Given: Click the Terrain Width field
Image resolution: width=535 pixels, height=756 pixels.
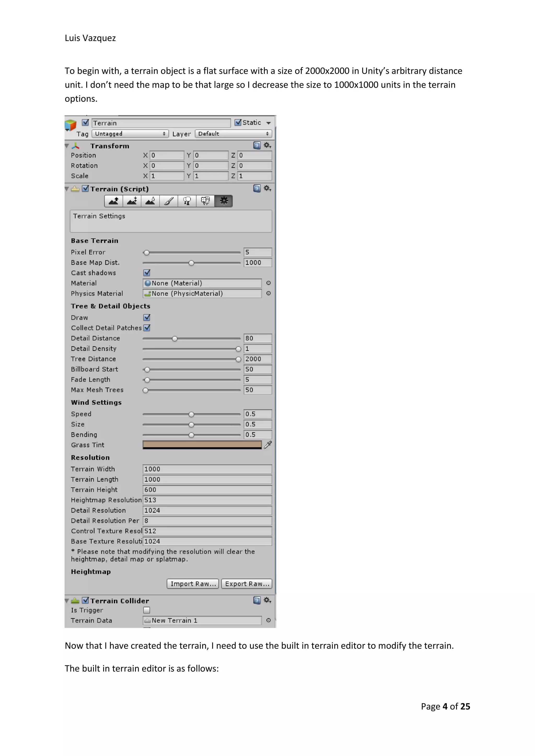Looking at the screenshot, I should [x=207, y=469].
